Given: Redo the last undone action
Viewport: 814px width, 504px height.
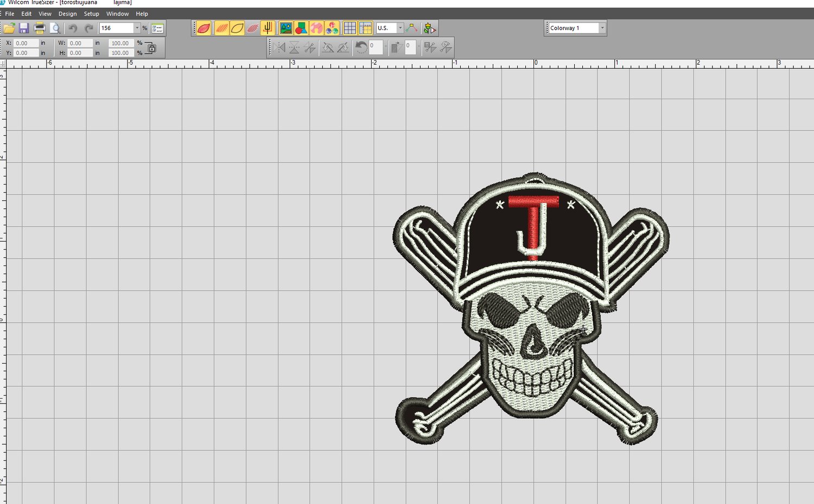Looking at the screenshot, I should (x=88, y=28).
